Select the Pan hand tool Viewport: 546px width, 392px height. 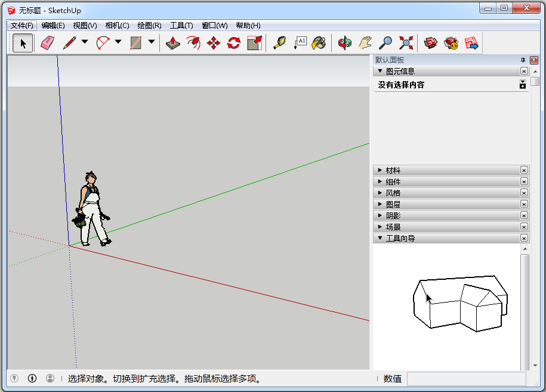pyautogui.click(x=365, y=42)
